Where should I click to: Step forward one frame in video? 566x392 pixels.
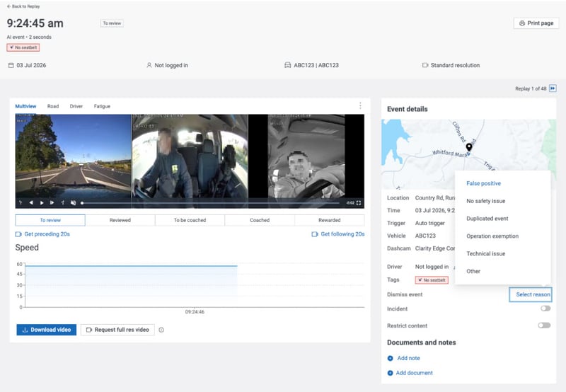pos(52,203)
